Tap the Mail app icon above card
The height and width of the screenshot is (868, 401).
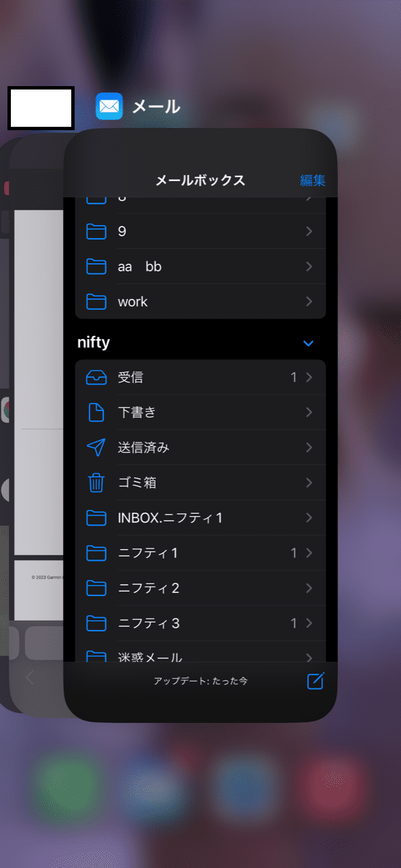click(x=109, y=106)
